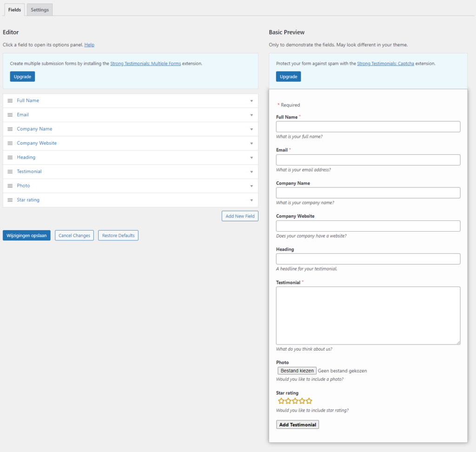Click Bestand kiezen file chooser button
The image size is (476, 452).
click(297, 371)
